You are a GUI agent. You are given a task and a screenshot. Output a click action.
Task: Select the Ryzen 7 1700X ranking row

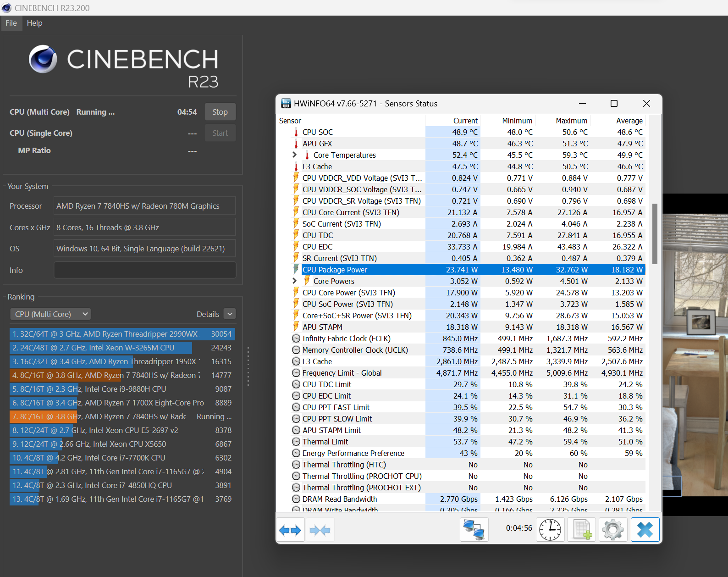pos(122,403)
